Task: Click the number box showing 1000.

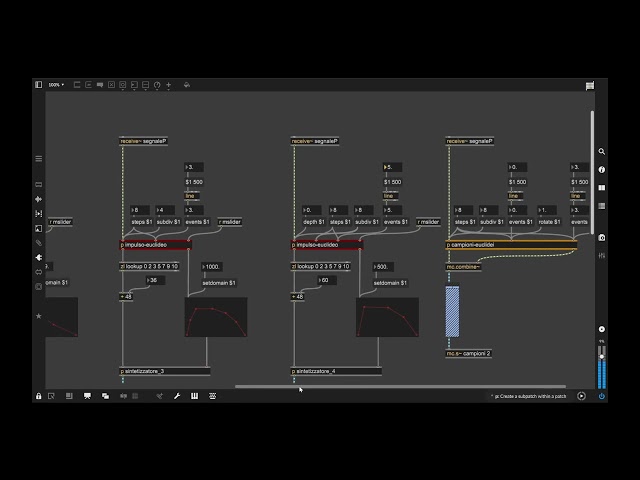Action: (x=211, y=267)
